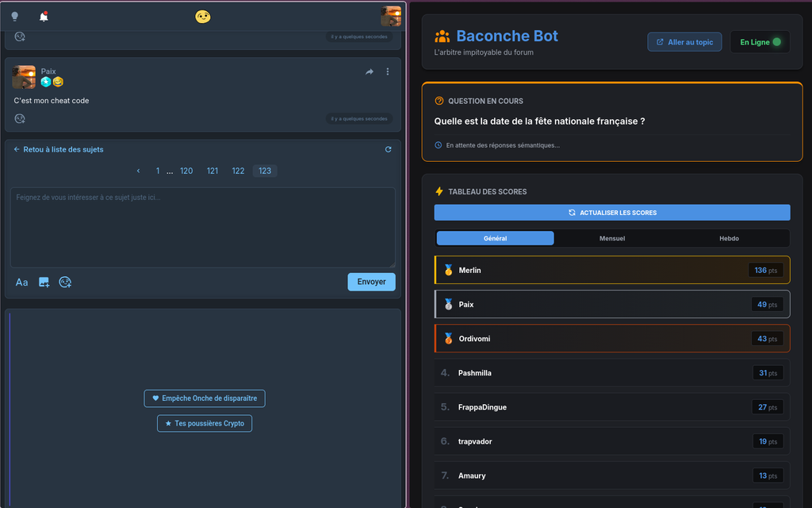Open text formatting with the Aa icon

[22, 282]
